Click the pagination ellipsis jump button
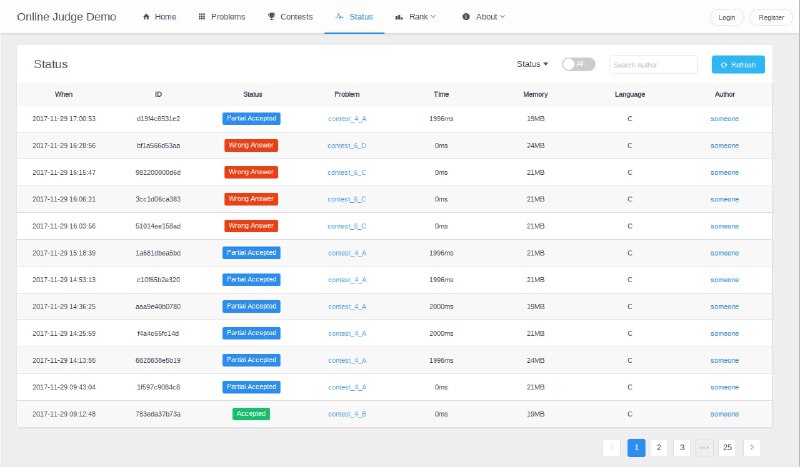800x467 pixels. [704, 448]
